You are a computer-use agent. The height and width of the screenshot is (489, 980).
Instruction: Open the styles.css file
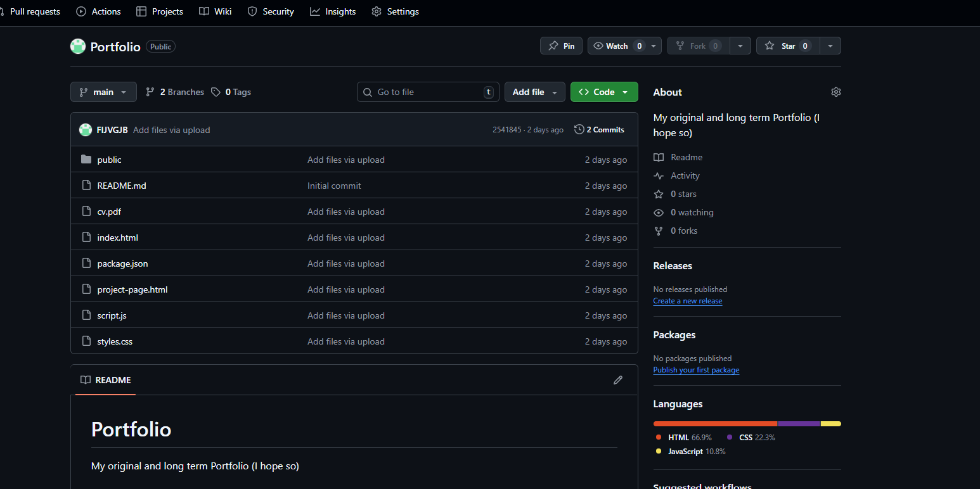pos(115,341)
